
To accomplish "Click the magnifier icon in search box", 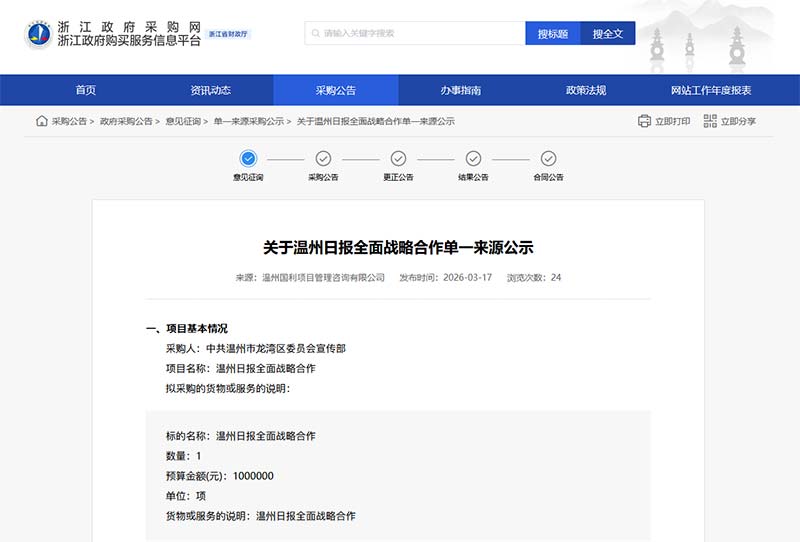I will pos(315,33).
